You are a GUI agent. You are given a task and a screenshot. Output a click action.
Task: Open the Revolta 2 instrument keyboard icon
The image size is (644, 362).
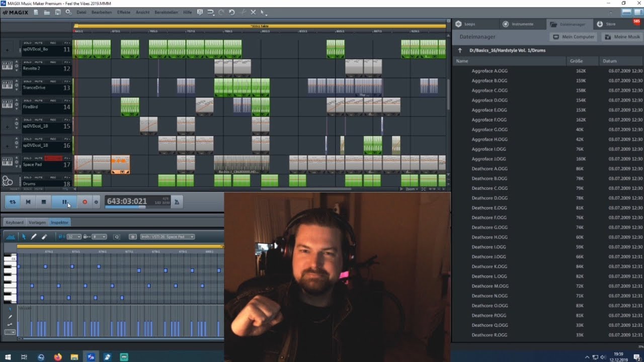pyautogui.click(x=7, y=65)
